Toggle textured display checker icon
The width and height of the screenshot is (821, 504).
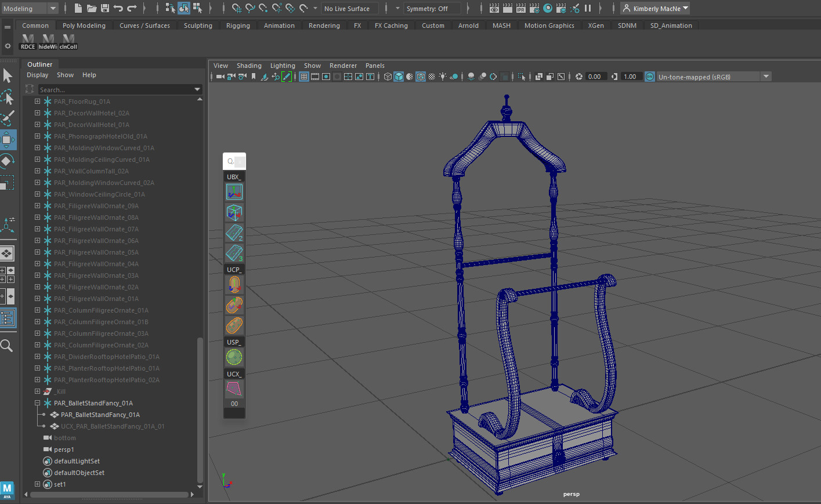432,77
